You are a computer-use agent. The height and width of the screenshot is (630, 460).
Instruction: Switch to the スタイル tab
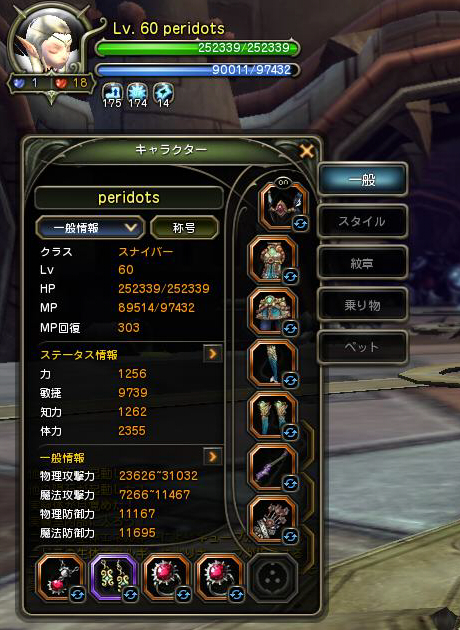(x=362, y=221)
